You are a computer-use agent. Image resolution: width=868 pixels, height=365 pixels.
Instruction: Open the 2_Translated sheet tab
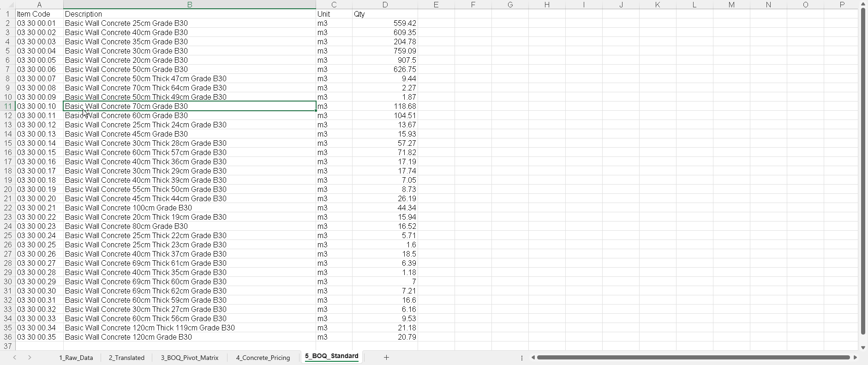point(126,358)
